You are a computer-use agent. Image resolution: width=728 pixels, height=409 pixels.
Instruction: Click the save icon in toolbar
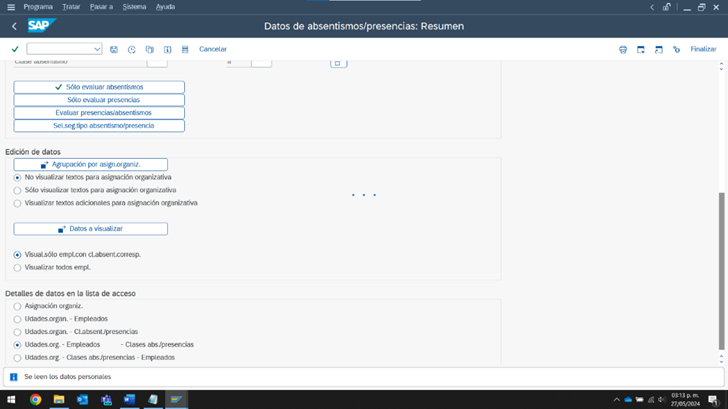click(114, 49)
